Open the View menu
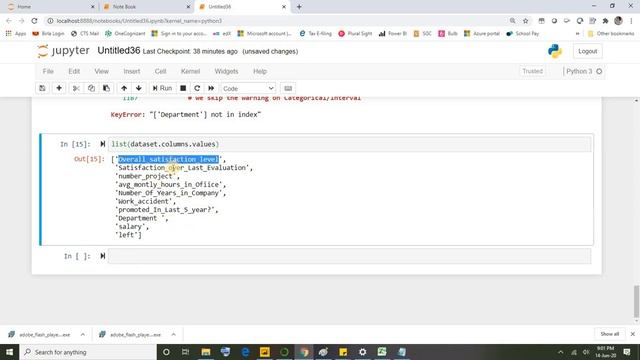The image size is (640, 360). [x=102, y=71]
